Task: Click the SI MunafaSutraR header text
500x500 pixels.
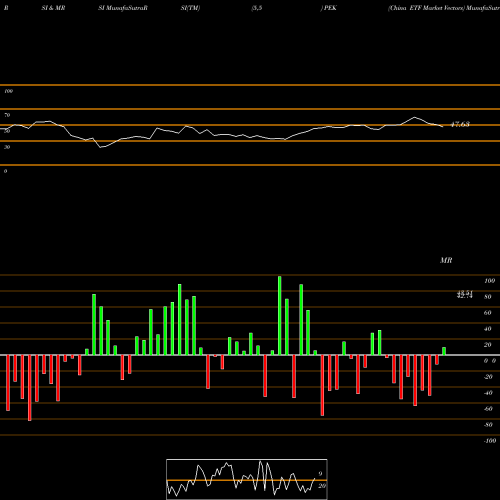Action: [123, 8]
